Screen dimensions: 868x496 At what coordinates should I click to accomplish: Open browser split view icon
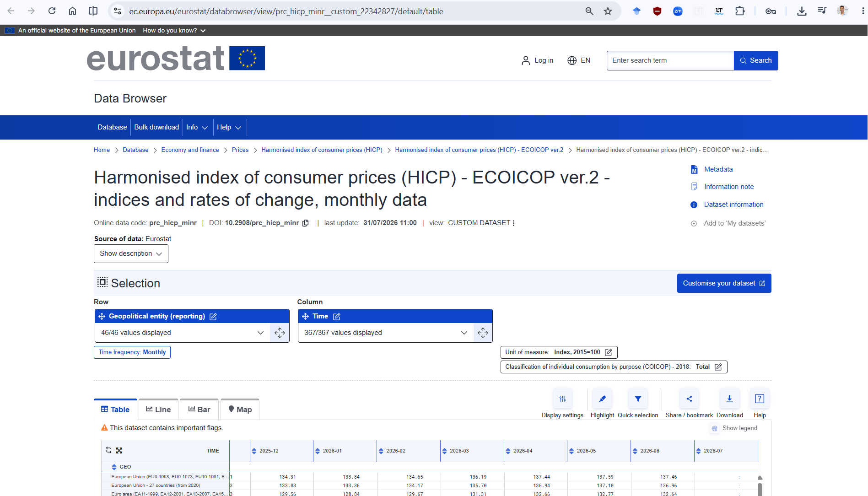(93, 11)
